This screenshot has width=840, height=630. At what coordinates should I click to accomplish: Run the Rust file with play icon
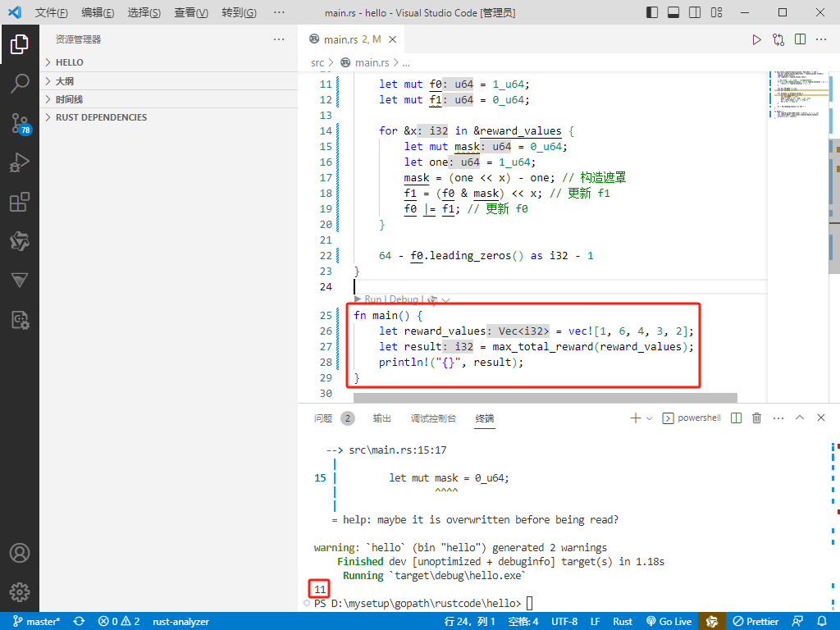point(756,39)
